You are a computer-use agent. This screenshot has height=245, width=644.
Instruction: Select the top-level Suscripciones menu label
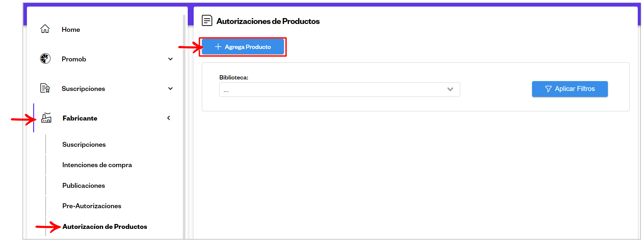[x=83, y=89]
